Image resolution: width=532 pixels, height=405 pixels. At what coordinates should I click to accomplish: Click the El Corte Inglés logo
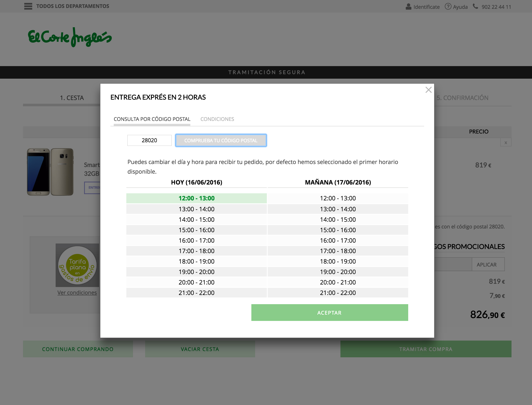70,37
